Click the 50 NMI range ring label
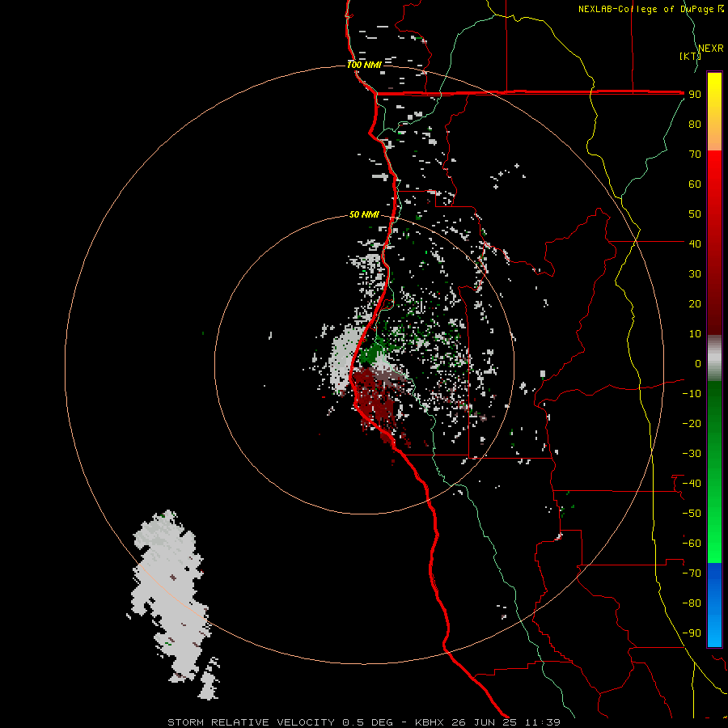This screenshot has height=728, width=728. [x=364, y=214]
